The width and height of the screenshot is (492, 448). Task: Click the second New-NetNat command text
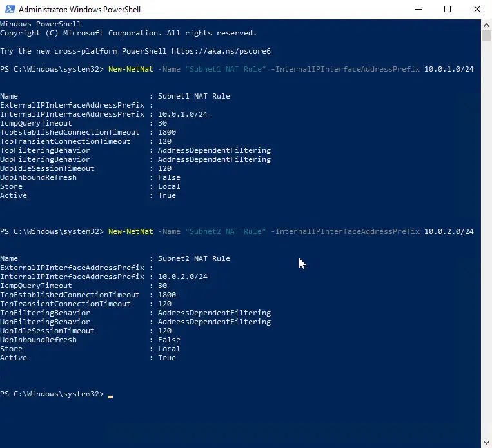click(x=130, y=231)
